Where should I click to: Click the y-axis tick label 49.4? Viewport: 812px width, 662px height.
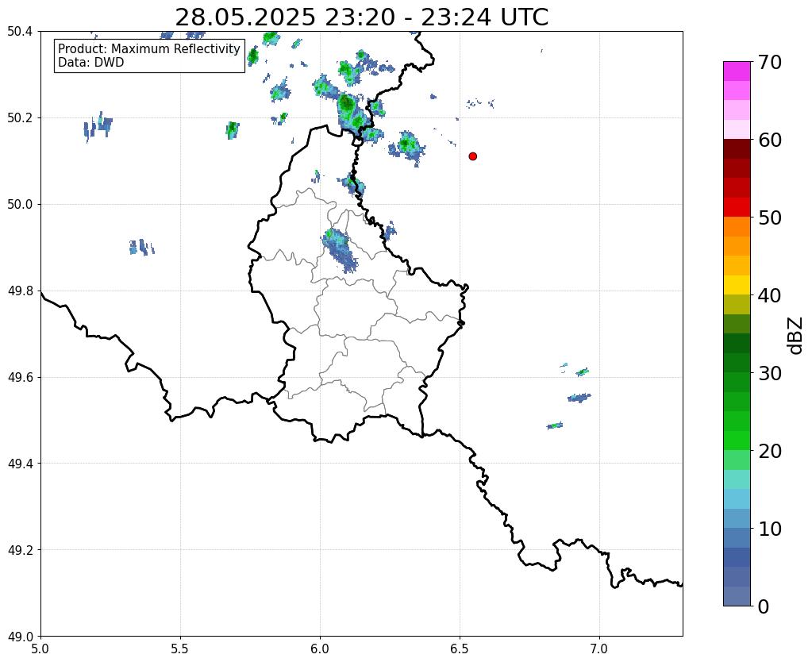coord(20,464)
